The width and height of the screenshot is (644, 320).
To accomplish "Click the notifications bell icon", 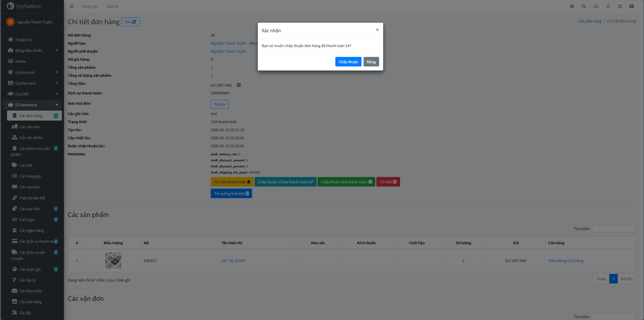I will 608,6.
